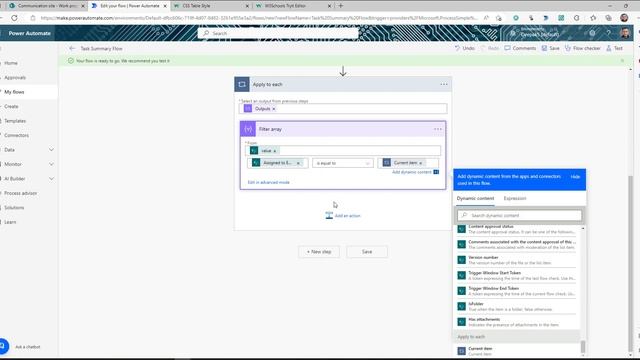The width and height of the screenshot is (640, 360).
Task: Open the Environments picker in header
Action: pos(535,33)
